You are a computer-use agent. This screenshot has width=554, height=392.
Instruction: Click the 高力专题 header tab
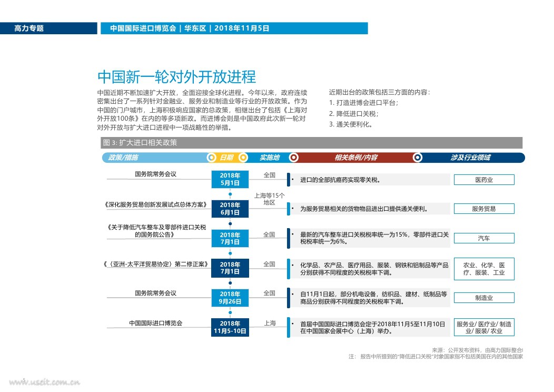pyautogui.click(x=48, y=28)
